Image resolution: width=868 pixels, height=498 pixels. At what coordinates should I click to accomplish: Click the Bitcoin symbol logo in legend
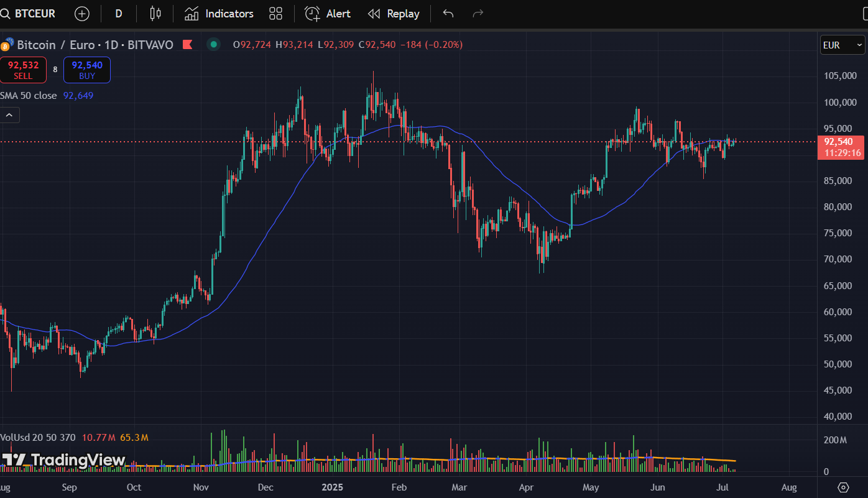7,45
